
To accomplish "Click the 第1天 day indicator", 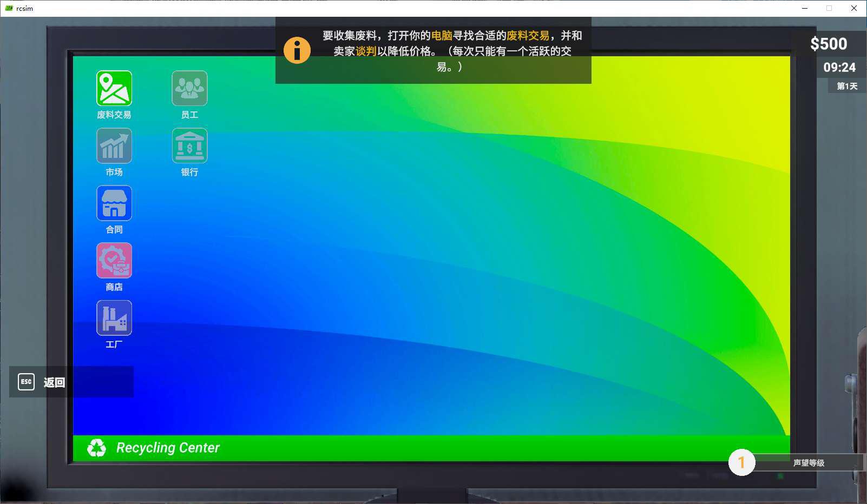I will [847, 86].
